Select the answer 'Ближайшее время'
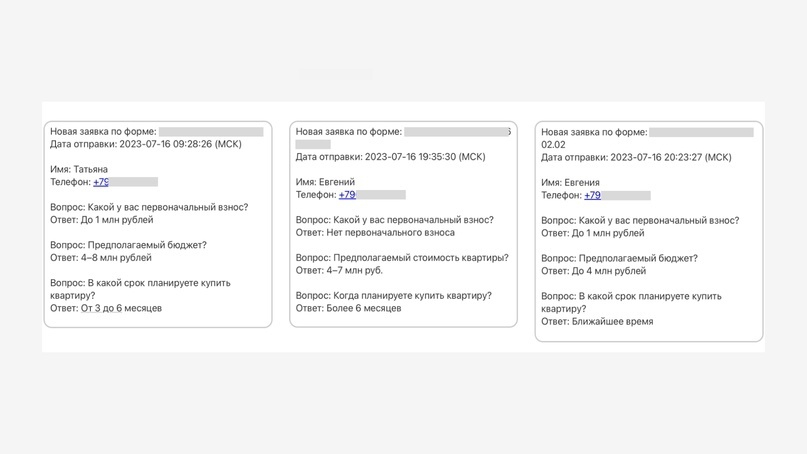The height and width of the screenshot is (454, 807). click(x=597, y=321)
